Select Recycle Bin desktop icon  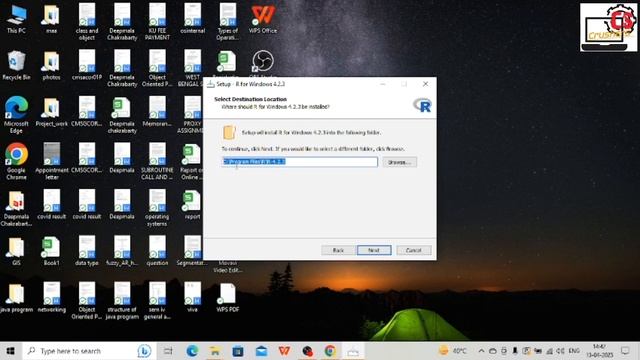[x=16, y=65]
